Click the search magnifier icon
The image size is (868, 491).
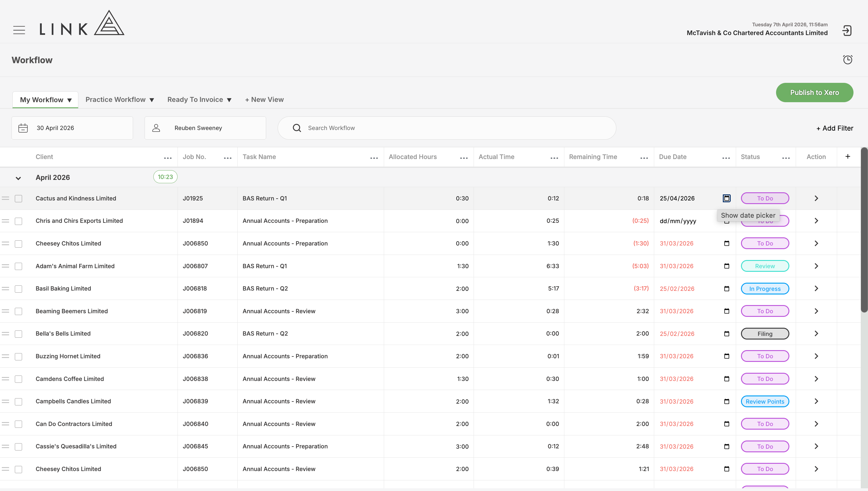297,128
